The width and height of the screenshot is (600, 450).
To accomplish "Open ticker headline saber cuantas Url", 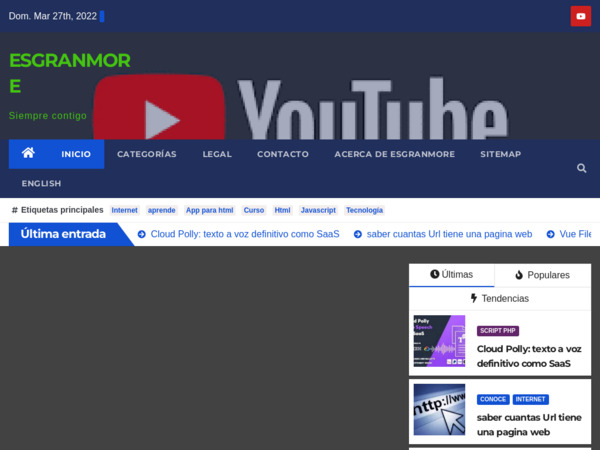I will coord(449,234).
